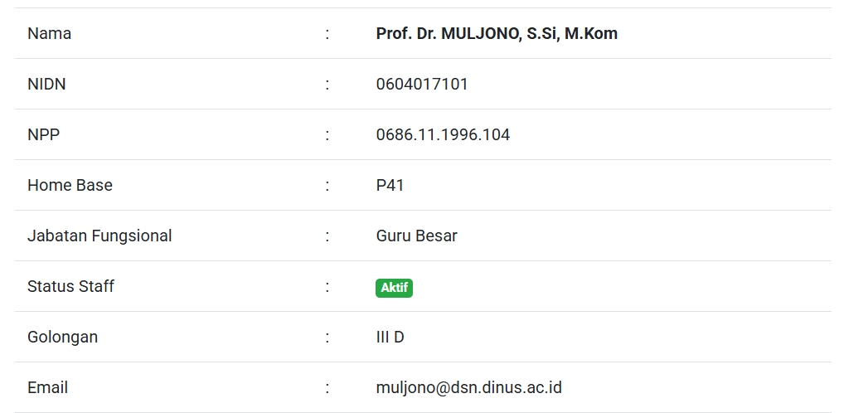Screen dimensions: 868x413
Task: Select the Golongan label
Action: tap(62, 338)
